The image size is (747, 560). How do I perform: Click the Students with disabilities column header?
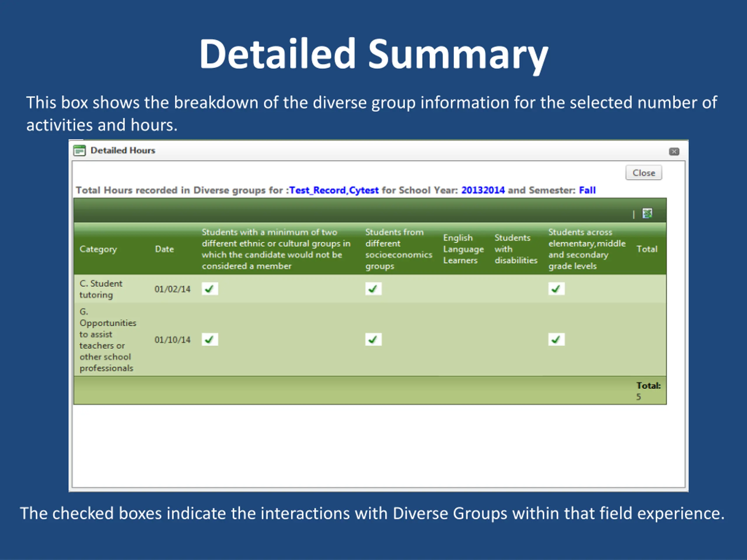click(516, 249)
